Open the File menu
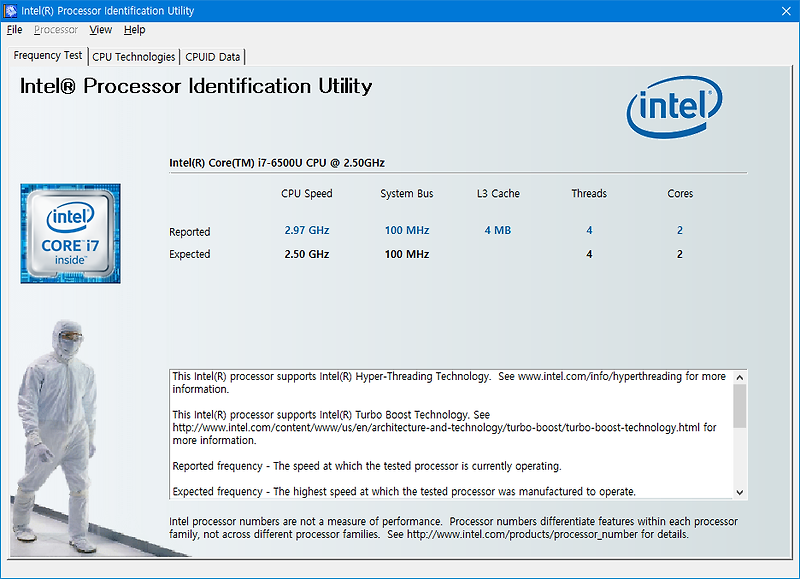Screen dimensions: 800x579 14,30
